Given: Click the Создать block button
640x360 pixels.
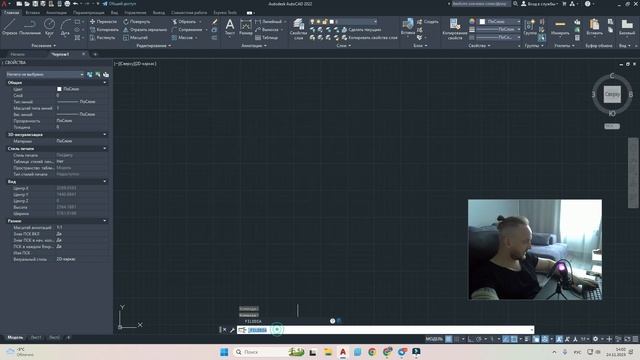Looking at the screenshot, I should pos(428,22).
